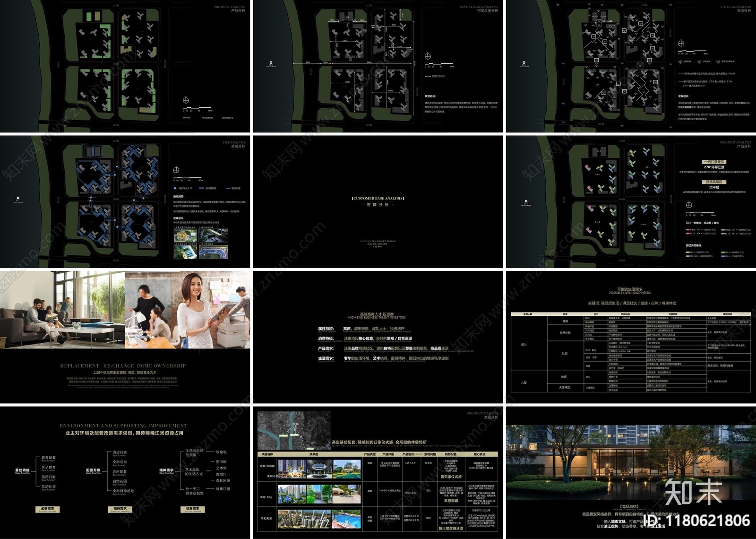The image size is (756, 539).
Task: Click the POSSIBLE LIVELIHOOD NEEDS heading
Action: point(630,293)
